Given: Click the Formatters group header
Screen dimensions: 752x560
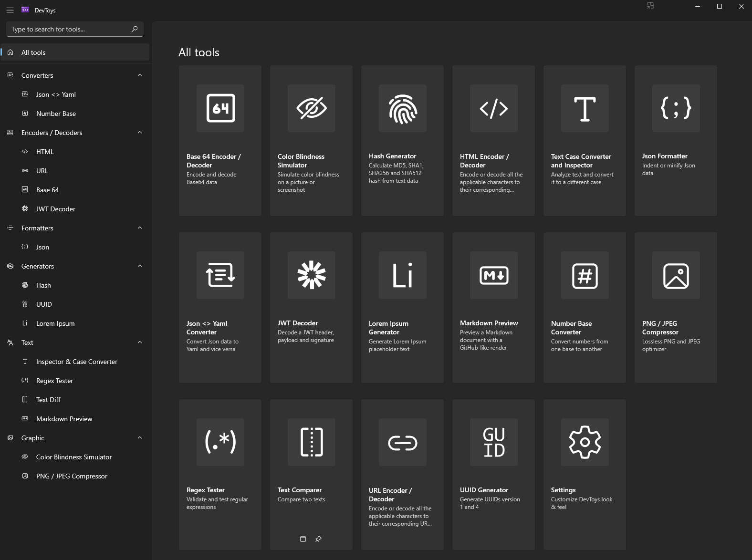Looking at the screenshot, I should coord(75,228).
